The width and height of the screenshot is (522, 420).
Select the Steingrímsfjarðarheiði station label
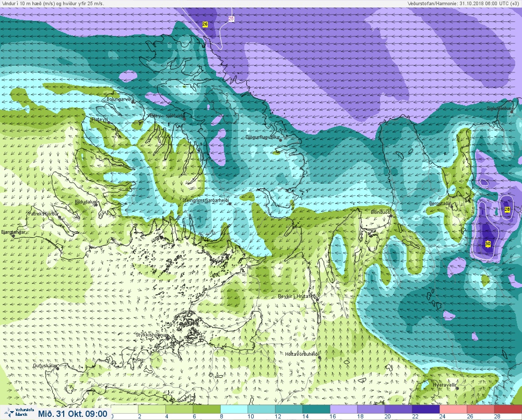point(206,200)
